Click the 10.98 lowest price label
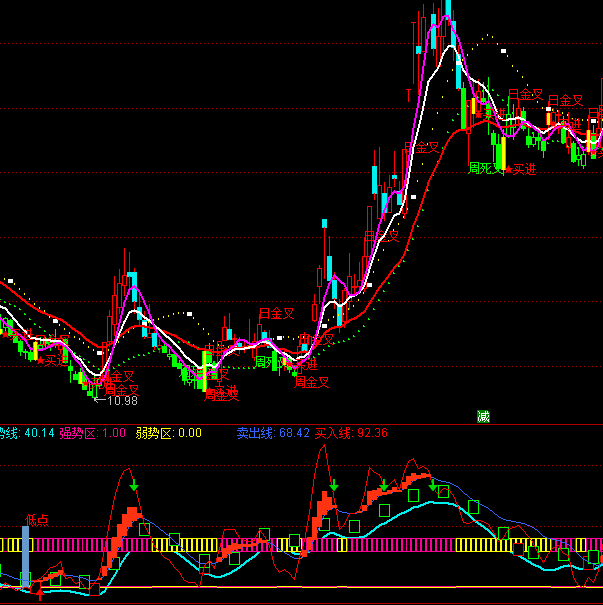 (117, 401)
